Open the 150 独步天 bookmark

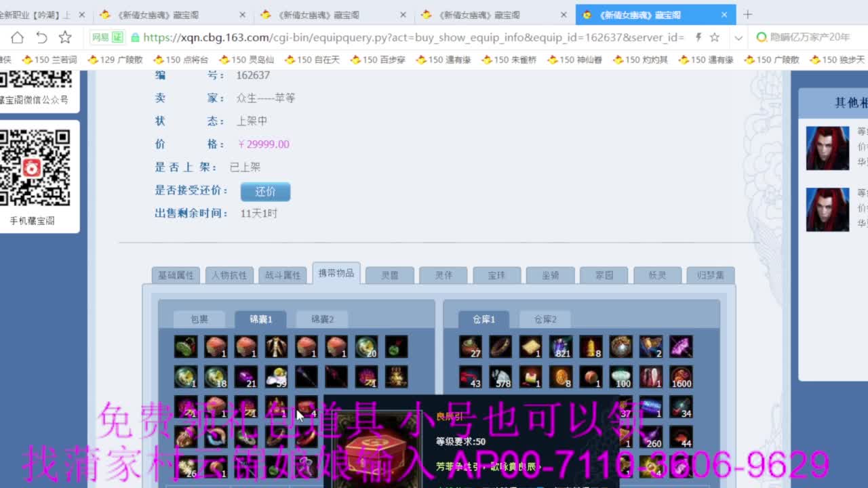coord(838,60)
